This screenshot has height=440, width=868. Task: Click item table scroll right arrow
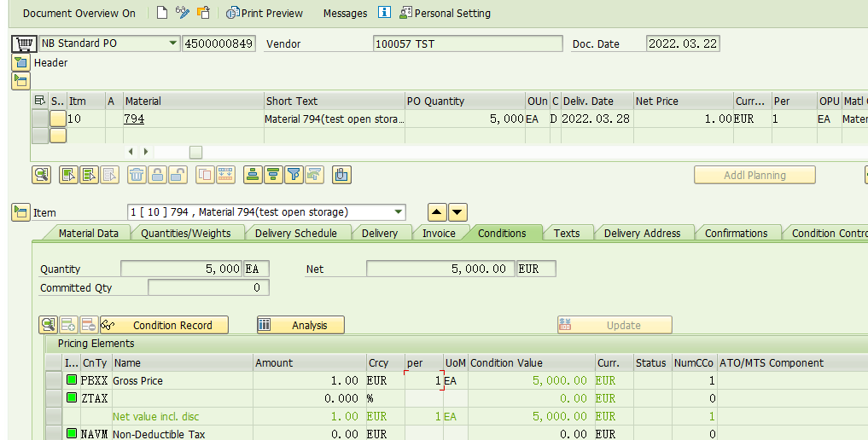pos(146,152)
